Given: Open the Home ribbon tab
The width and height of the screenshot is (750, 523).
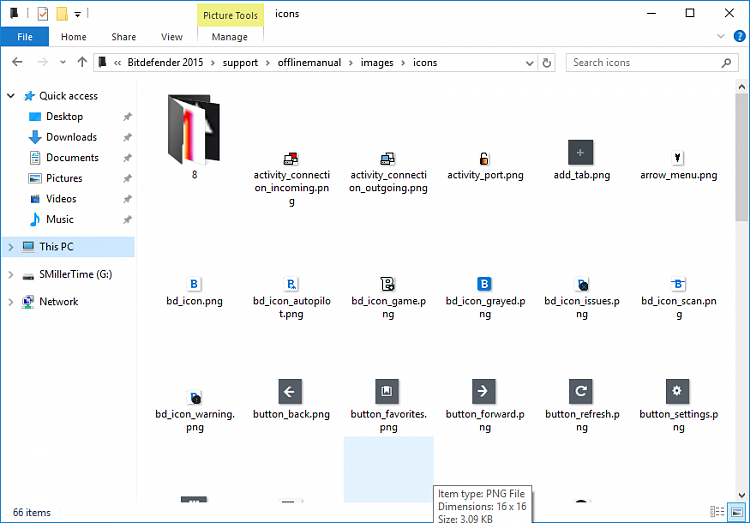Looking at the screenshot, I should pos(74,37).
